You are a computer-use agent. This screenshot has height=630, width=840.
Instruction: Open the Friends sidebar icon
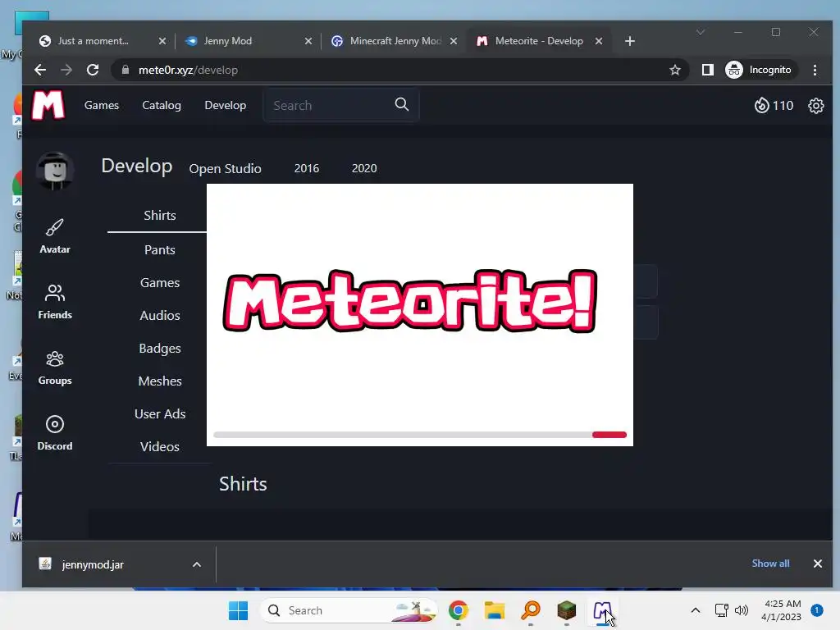tap(55, 302)
